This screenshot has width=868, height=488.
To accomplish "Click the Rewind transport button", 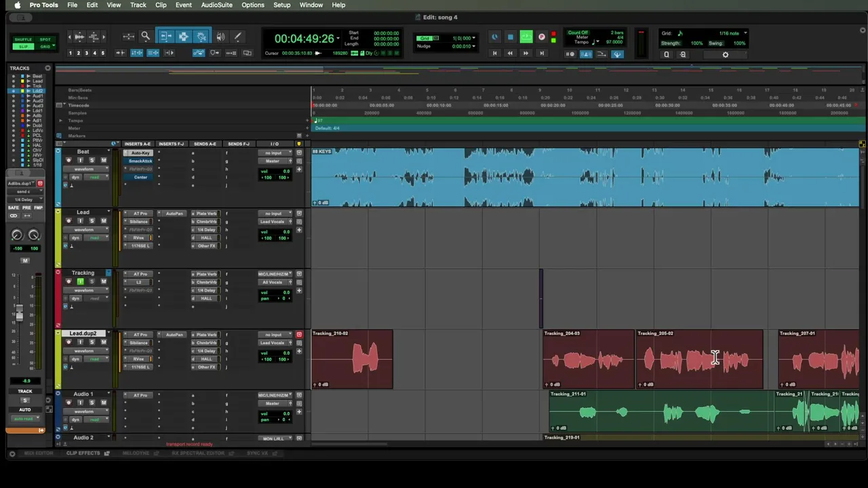I will pyautogui.click(x=510, y=53).
